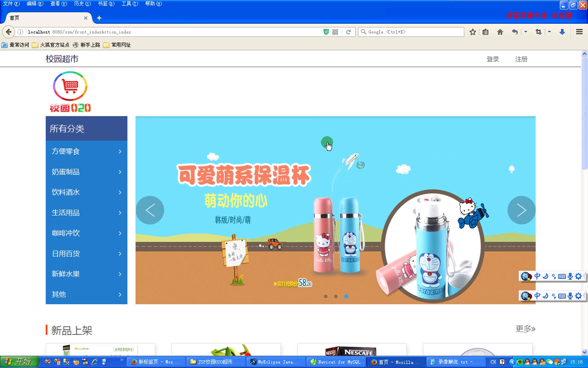Screen dimensions: 588x368
Task: Open the 书签 menu
Action: point(106,4)
